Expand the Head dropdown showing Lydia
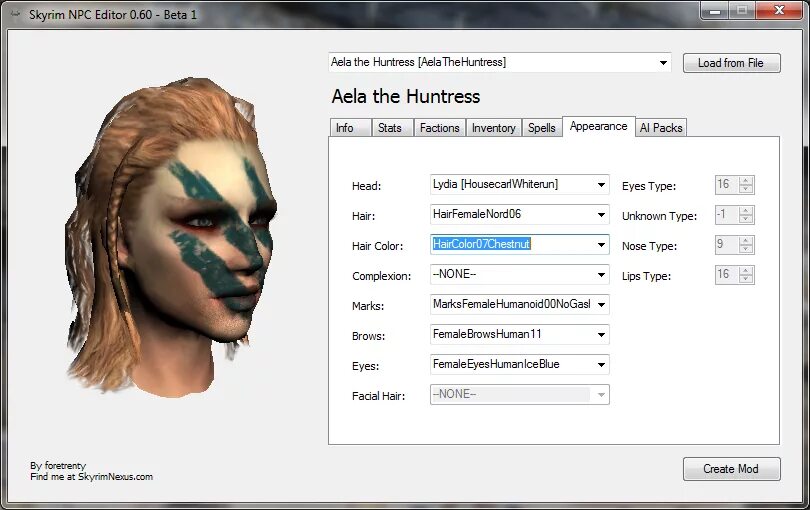Image resolution: width=810 pixels, height=510 pixels. [601, 185]
